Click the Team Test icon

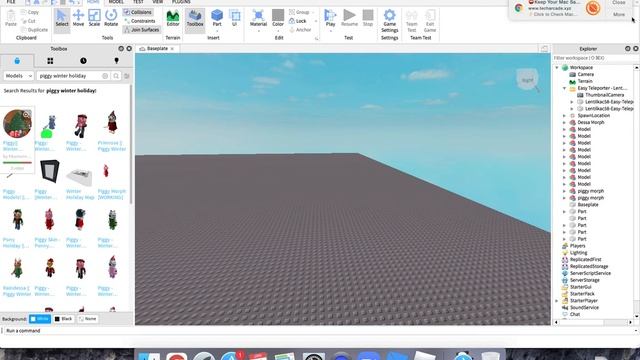[411, 16]
